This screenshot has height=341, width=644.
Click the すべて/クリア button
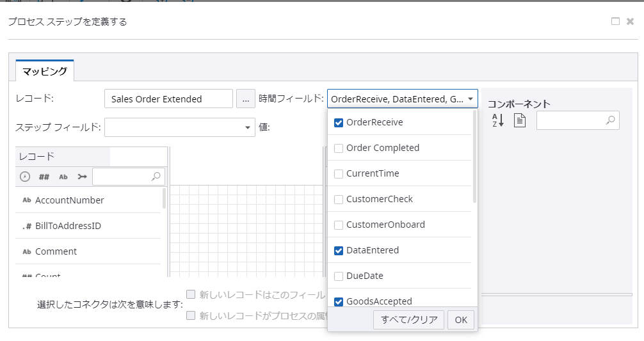[x=408, y=320]
